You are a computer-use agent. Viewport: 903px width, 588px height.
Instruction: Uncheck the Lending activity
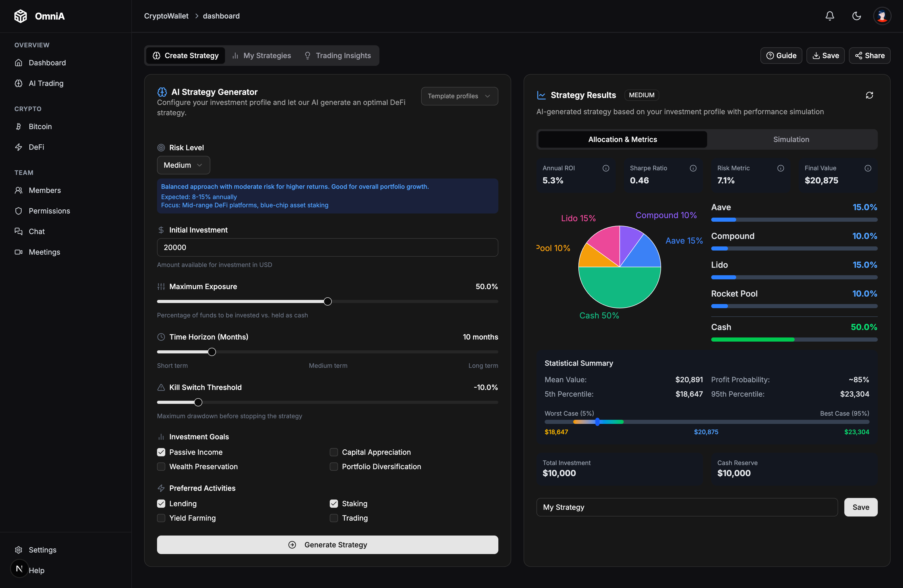pyautogui.click(x=161, y=503)
